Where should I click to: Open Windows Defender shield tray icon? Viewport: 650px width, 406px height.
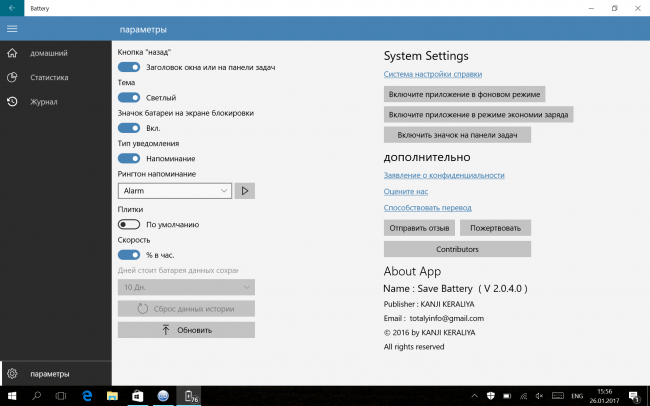coord(490,396)
